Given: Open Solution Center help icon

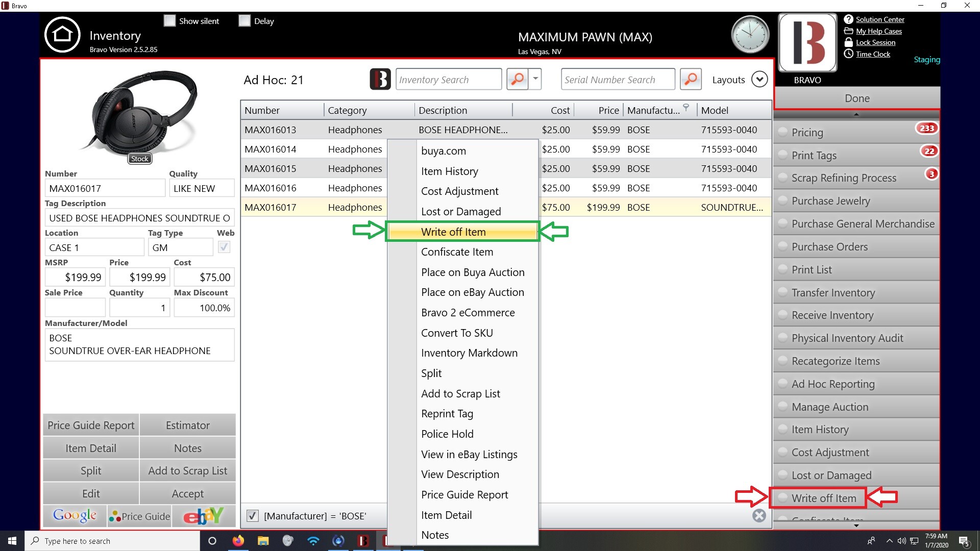Looking at the screenshot, I should coord(848,19).
